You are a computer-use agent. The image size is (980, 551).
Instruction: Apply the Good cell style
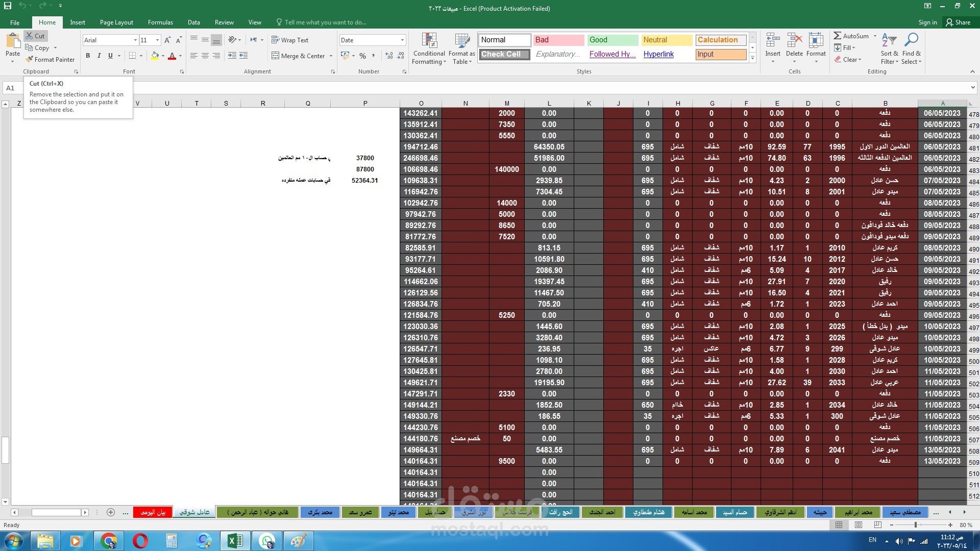612,40
